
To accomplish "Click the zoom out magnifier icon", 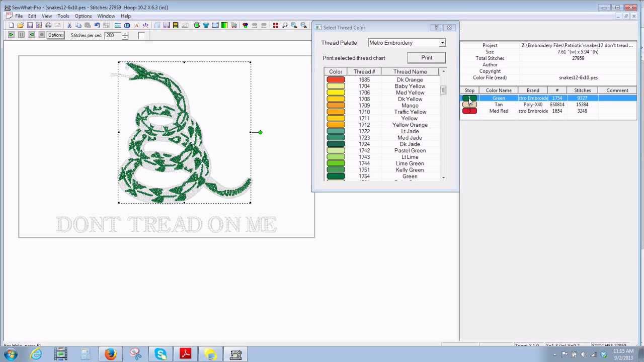I will pos(303,25).
